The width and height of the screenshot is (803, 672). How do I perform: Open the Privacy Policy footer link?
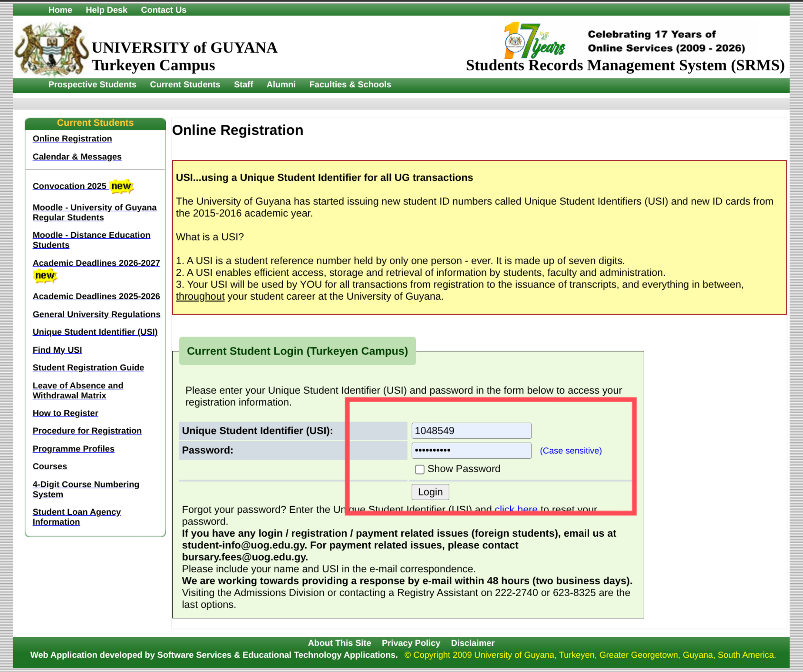411,643
